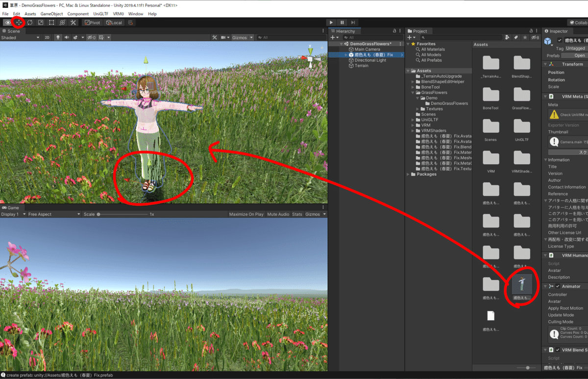Select All Prefabs favorite search
Image resolution: width=588 pixels, height=379 pixels.
[431, 60]
